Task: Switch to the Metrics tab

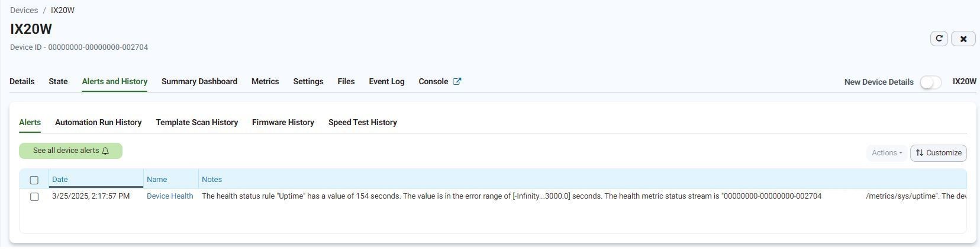Action: coord(265,81)
